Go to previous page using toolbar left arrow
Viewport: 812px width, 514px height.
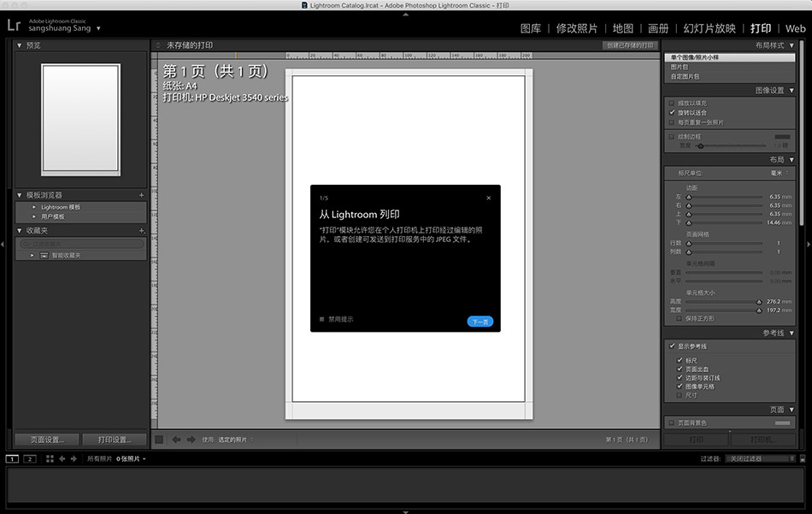pos(177,440)
